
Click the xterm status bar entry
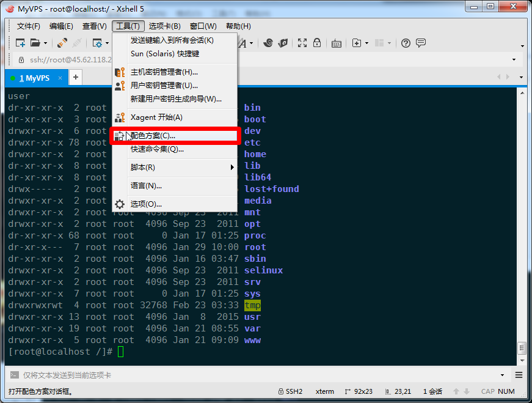[x=325, y=391]
